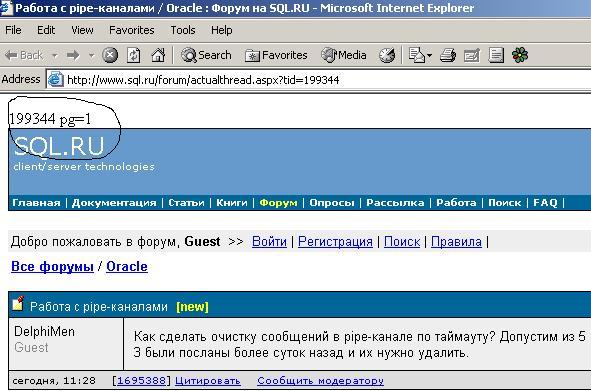The image size is (591, 391).
Task: Open the Back history dropdown arrow
Action: [55, 56]
